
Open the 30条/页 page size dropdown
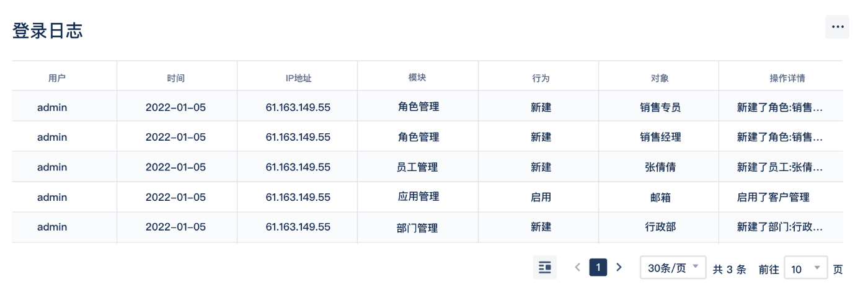tap(673, 268)
